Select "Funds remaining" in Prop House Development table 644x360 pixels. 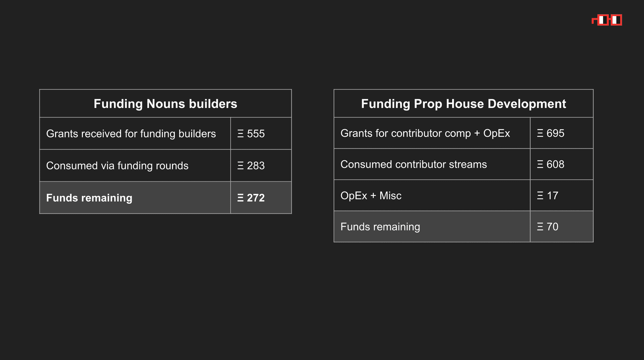pos(380,227)
